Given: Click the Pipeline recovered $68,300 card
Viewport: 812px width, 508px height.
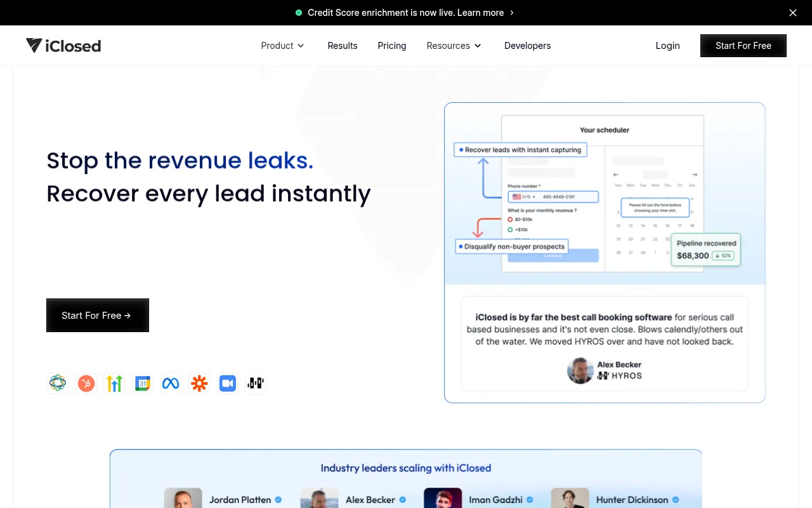Looking at the screenshot, I should [706, 249].
